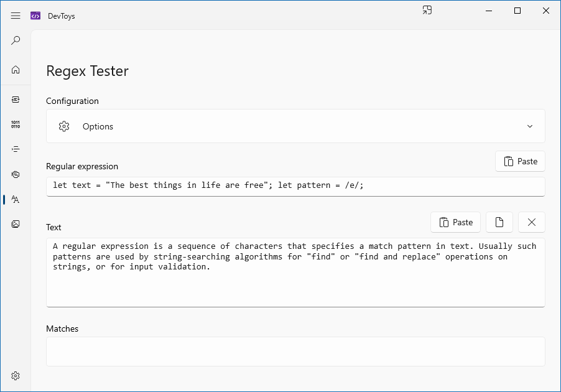Load a file into the Text box

click(499, 222)
